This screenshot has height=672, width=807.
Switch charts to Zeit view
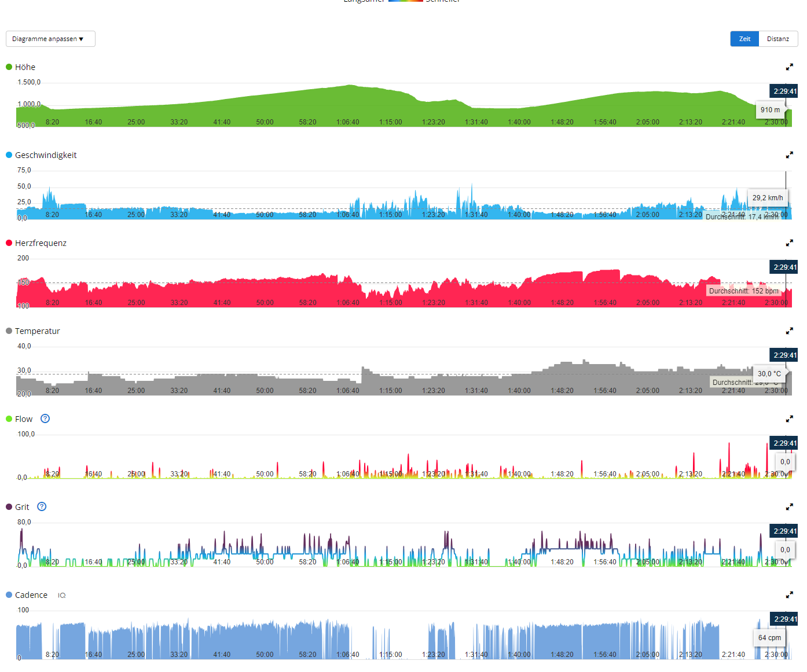[x=744, y=39]
